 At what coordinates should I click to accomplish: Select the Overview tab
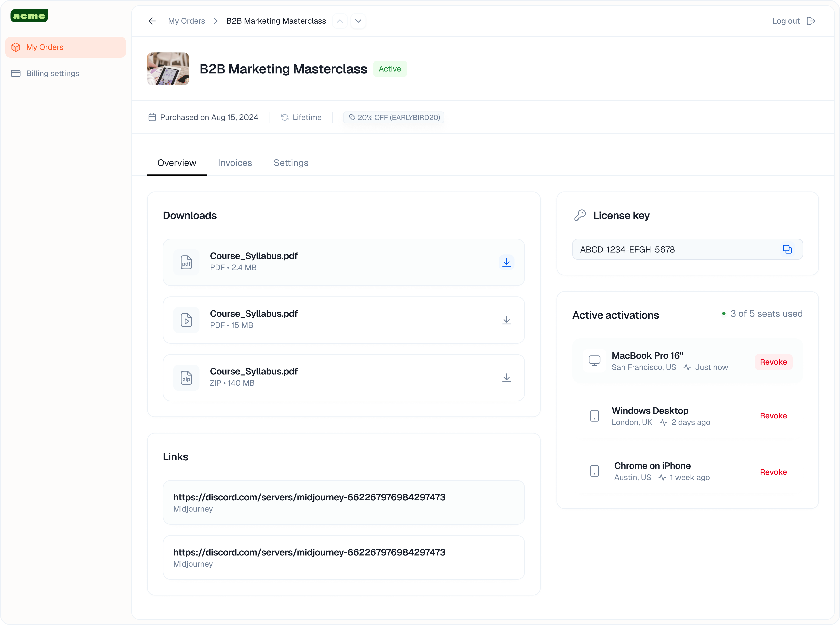[177, 163]
